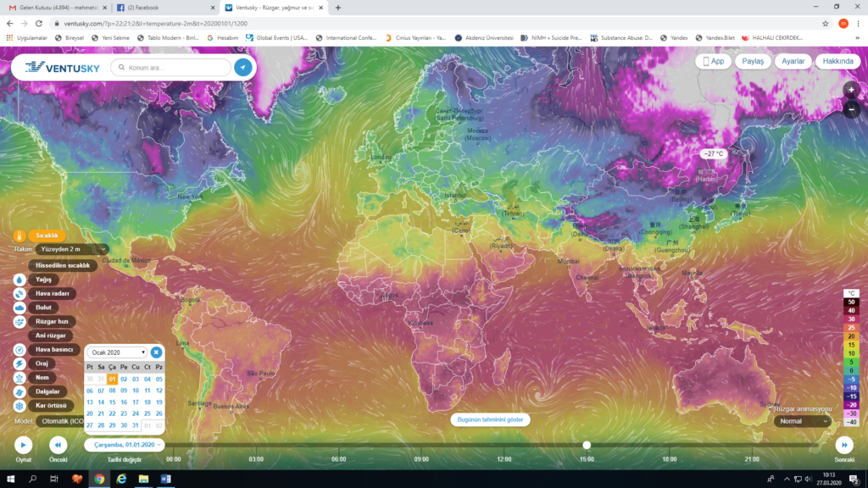Open the weather radar icon
Screen dimensions: 868x488
coord(19,294)
